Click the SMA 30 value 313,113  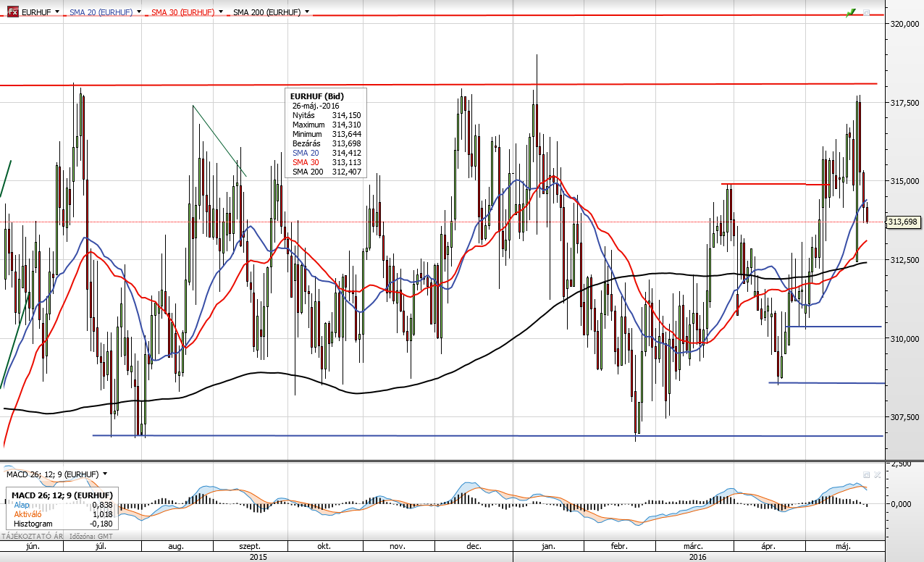click(x=346, y=162)
